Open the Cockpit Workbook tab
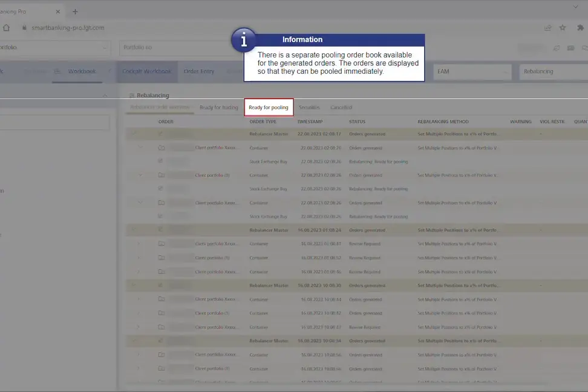This screenshot has height=392, width=588. (x=146, y=71)
